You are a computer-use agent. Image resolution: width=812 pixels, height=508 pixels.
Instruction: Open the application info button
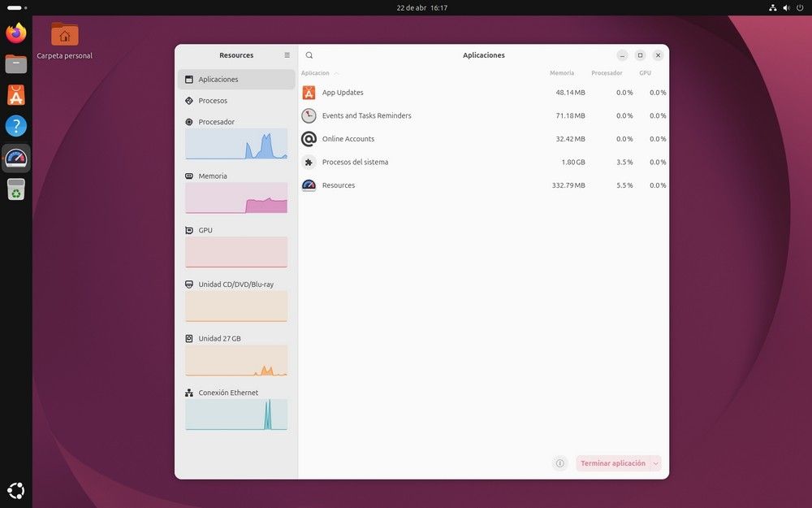point(559,463)
